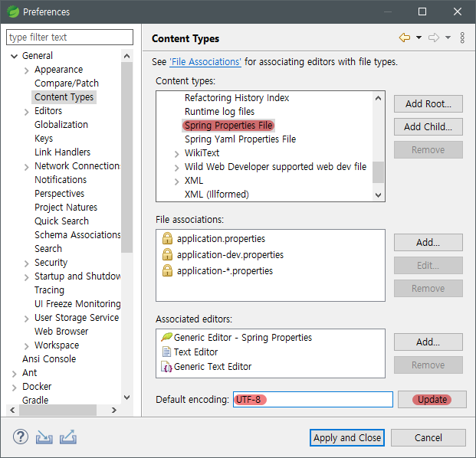Select Spring Yaml Properties File content type
Image resolution: width=476 pixels, height=458 pixels.
[240, 139]
